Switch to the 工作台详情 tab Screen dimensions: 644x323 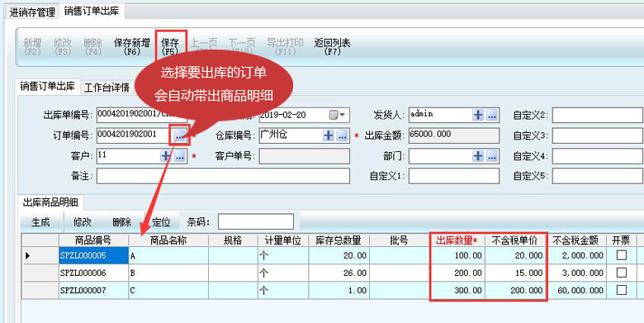point(107,88)
